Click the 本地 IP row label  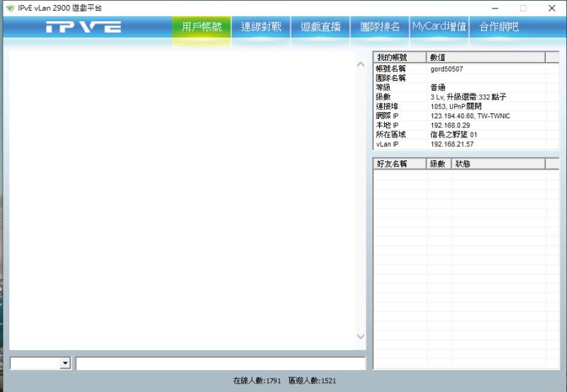(387, 125)
